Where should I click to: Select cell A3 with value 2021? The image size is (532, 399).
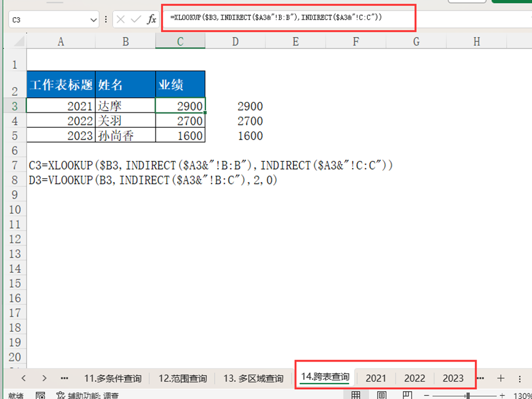(x=61, y=106)
